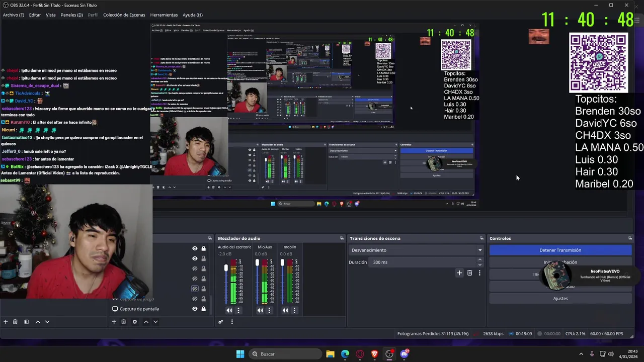This screenshot has height=362, width=644.
Task: Mute the Mic/Aux speaker icon
Action: pos(260,310)
